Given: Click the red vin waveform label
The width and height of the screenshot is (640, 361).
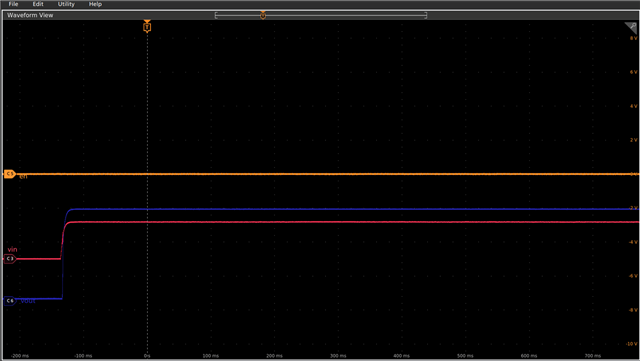Looking at the screenshot, I should click(12, 250).
